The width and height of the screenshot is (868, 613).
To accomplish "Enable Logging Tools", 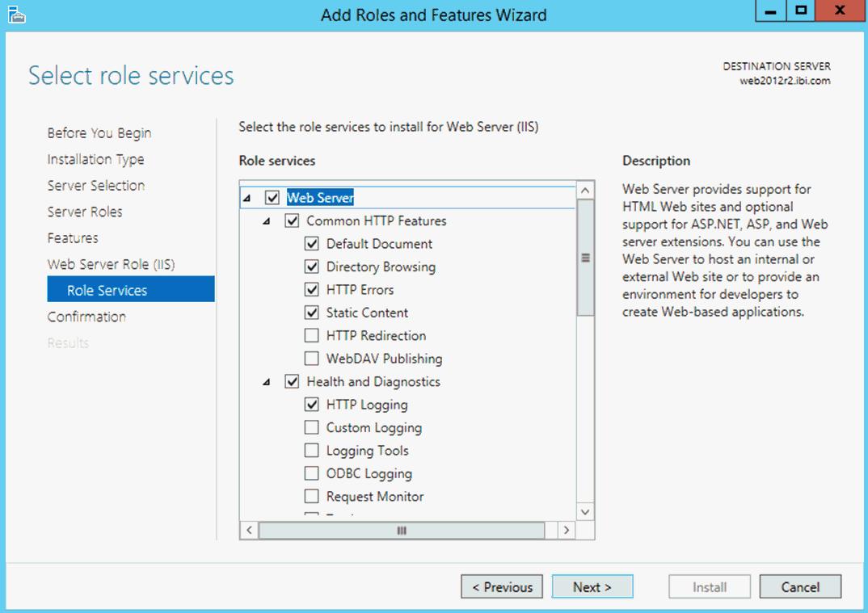I will pyautogui.click(x=312, y=451).
